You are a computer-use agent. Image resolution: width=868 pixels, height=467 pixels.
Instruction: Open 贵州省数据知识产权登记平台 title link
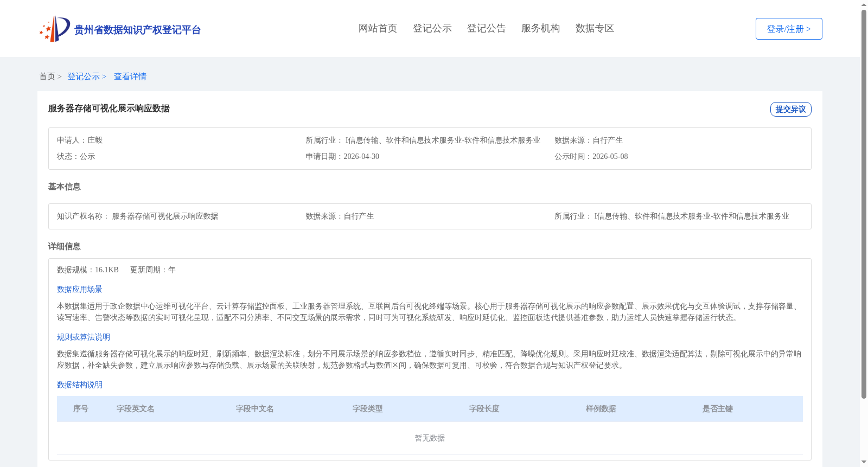[x=137, y=30]
